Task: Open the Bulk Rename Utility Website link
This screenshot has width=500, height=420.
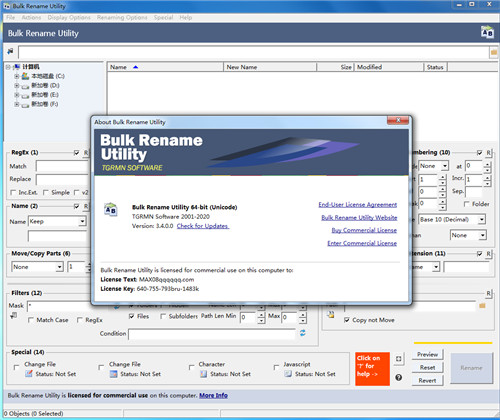Action: coord(359,218)
